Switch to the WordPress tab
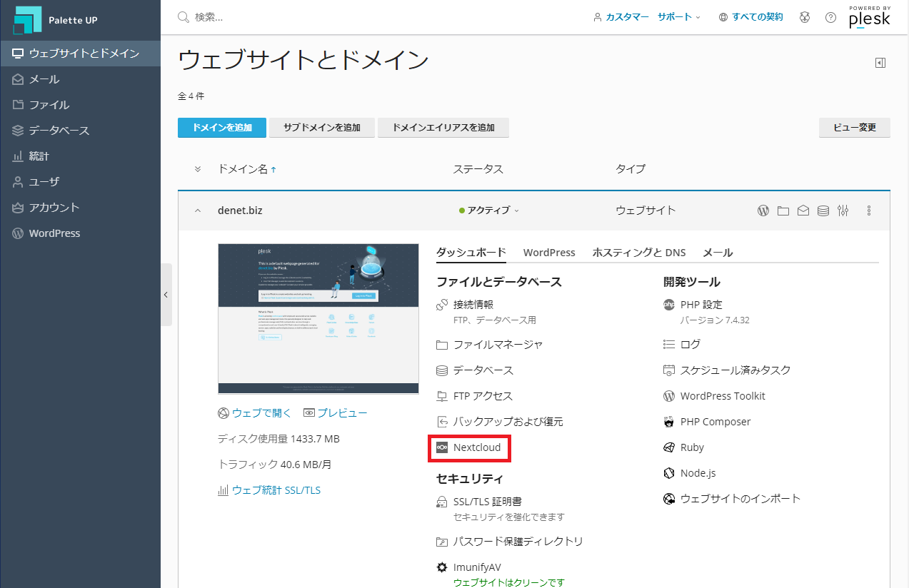The width and height of the screenshot is (909, 588). pos(549,253)
